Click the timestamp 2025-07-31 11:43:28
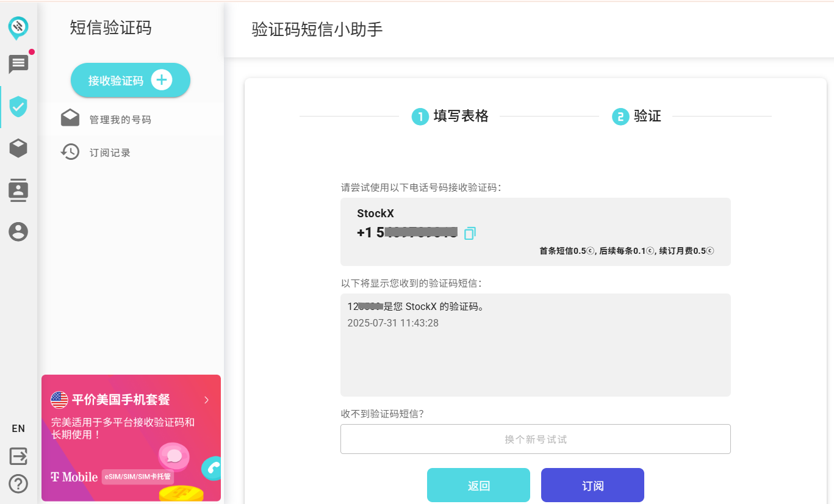The height and width of the screenshot is (504, 834). pyautogui.click(x=393, y=323)
